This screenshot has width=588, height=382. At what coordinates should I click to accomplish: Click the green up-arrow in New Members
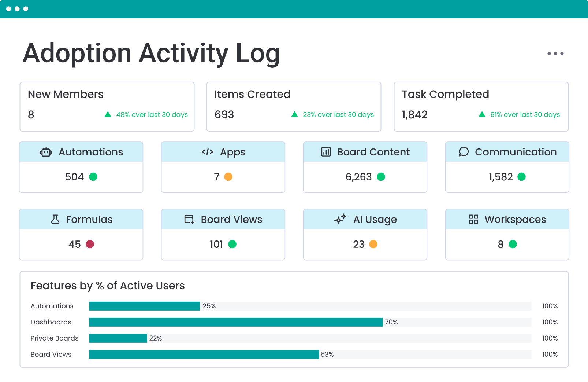coord(108,114)
